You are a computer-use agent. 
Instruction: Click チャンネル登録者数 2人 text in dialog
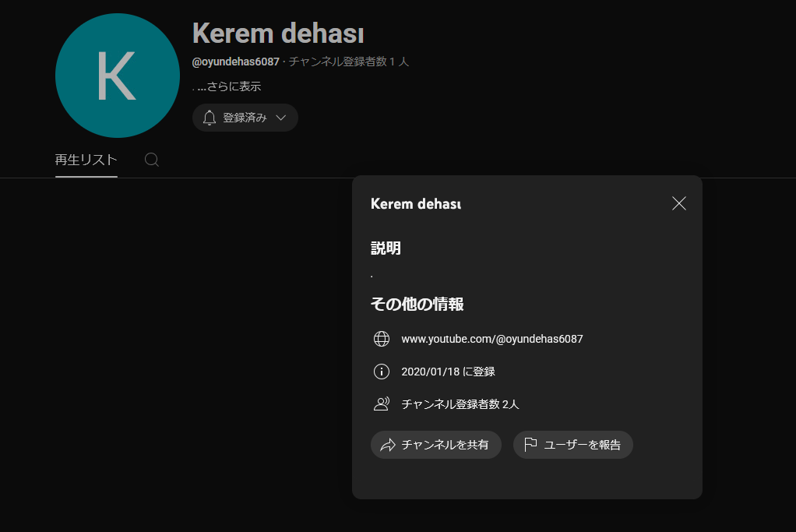460,404
